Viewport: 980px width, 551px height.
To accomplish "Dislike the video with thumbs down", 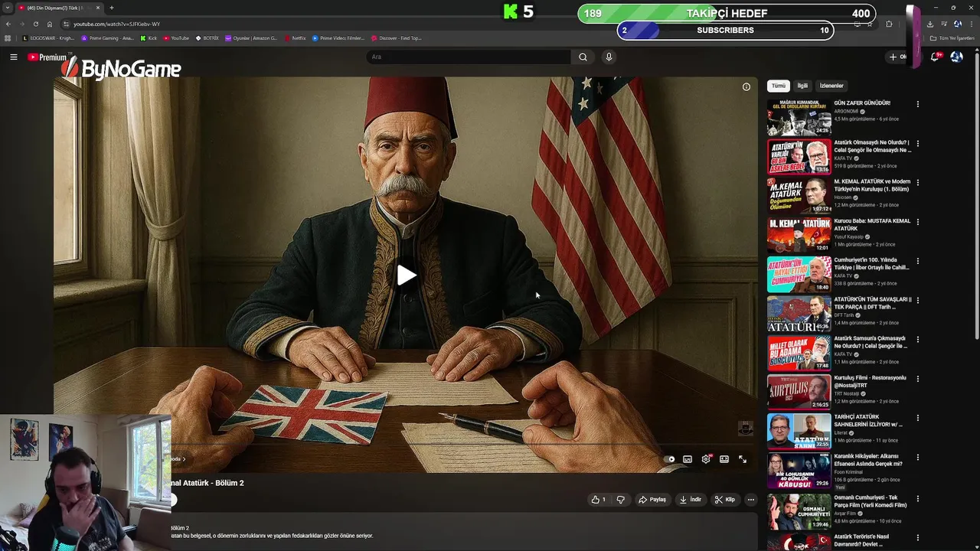I will click(x=621, y=500).
